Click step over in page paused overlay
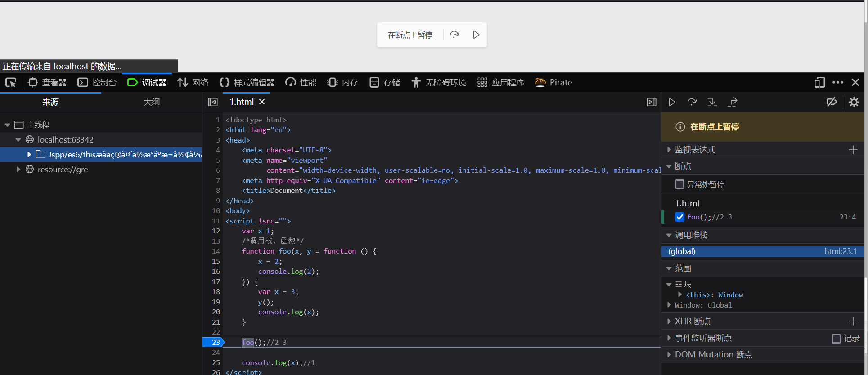868x375 pixels. coord(455,35)
